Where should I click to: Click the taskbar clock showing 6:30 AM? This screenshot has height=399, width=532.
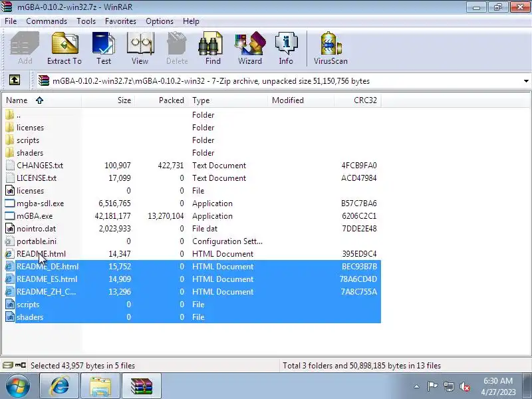498,386
